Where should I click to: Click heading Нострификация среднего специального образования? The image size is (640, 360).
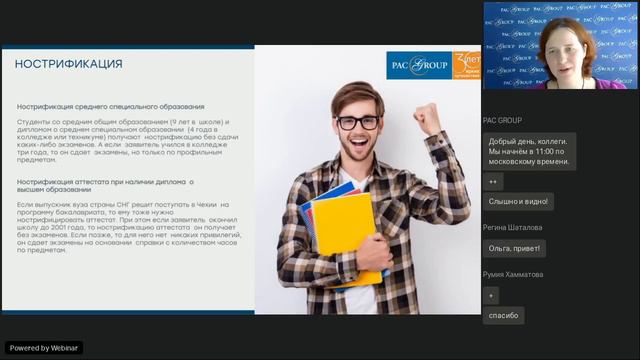(111, 107)
